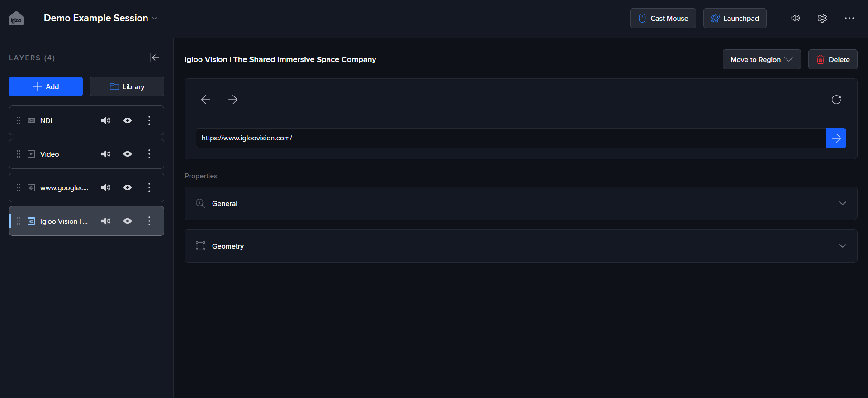The height and width of the screenshot is (398, 868).
Task: Collapse the Layers sidebar panel
Action: tap(154, 58)
